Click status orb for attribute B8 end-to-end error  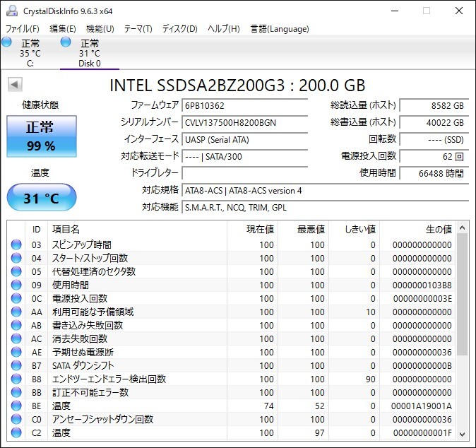tap(16, 379)
